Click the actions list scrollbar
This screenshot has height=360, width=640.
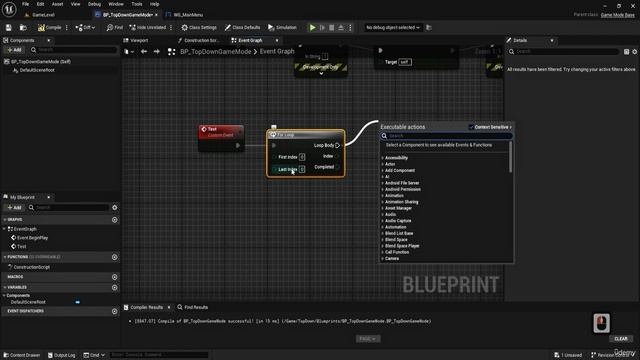pyautogui.click(x=511, y=157)
